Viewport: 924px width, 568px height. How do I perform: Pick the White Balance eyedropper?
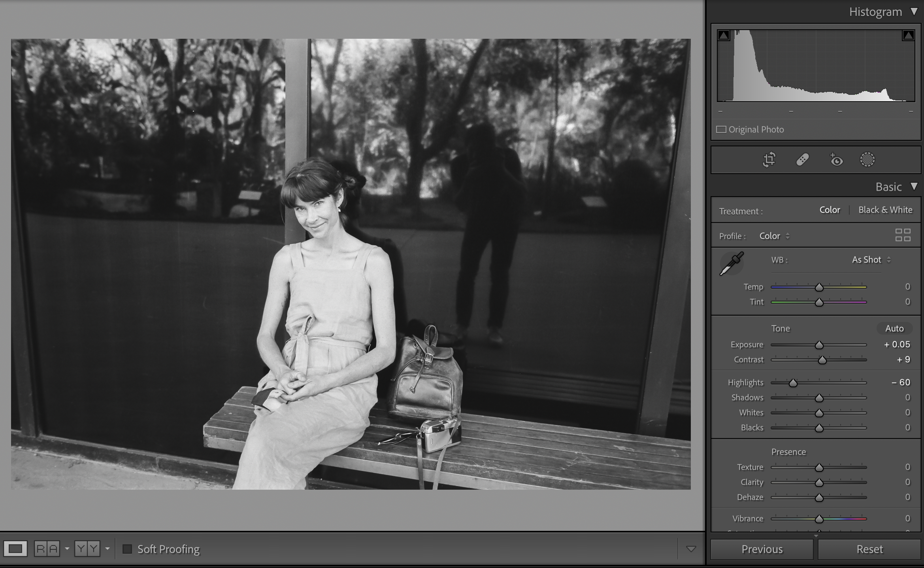pyautogui.click(x=731, y=263)
